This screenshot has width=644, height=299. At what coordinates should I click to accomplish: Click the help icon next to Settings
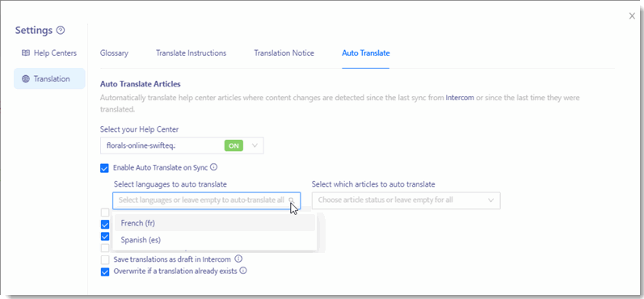tap(61, 31)
